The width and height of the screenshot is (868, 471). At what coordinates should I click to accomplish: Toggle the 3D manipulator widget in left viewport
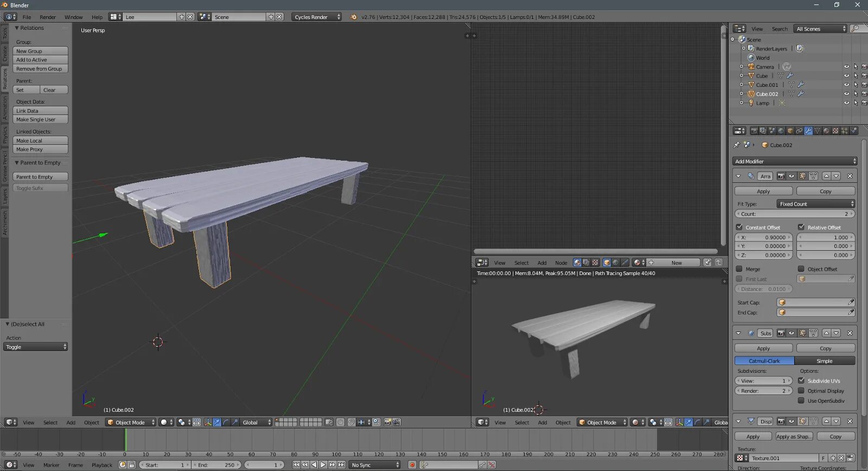(x=208, y=422)
